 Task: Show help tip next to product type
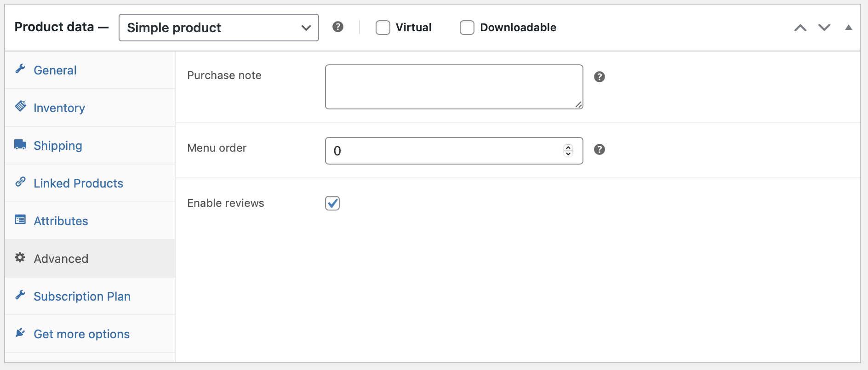[x=338, y=27]
